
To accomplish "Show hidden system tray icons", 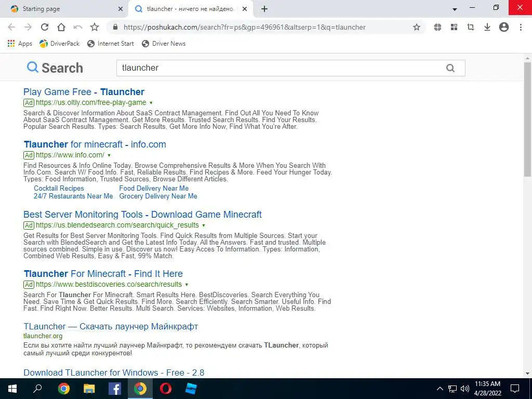I will tap(440, 389).
